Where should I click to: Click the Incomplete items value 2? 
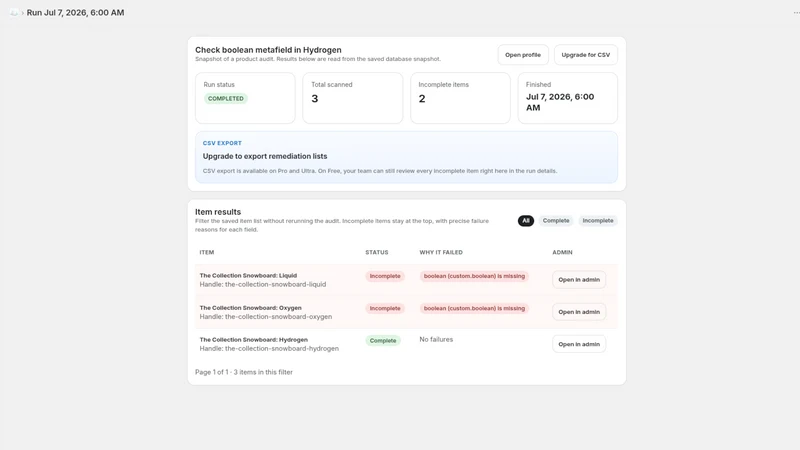pyautogui.click(x=422, y=98)
